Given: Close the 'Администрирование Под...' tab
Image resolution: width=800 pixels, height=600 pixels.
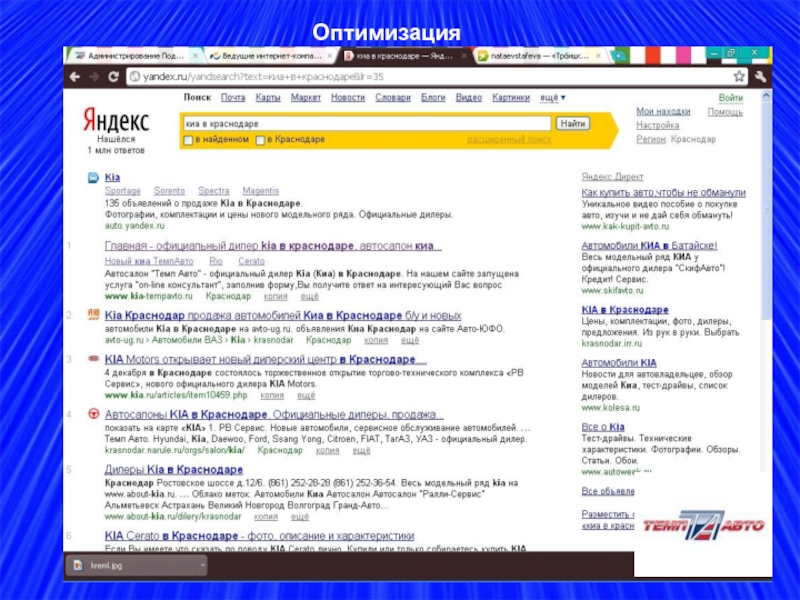Looking at the screenshot, I should coord(195,56).
